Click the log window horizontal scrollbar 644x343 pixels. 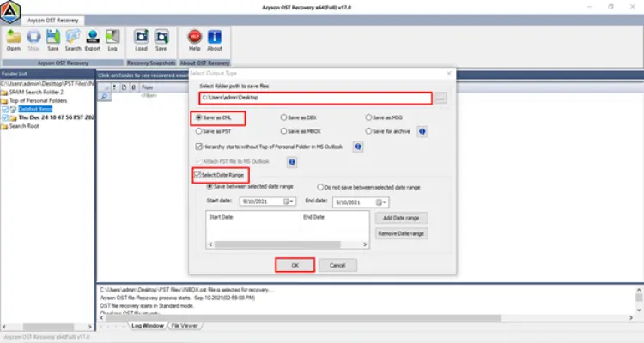click(x=303, y=318)
